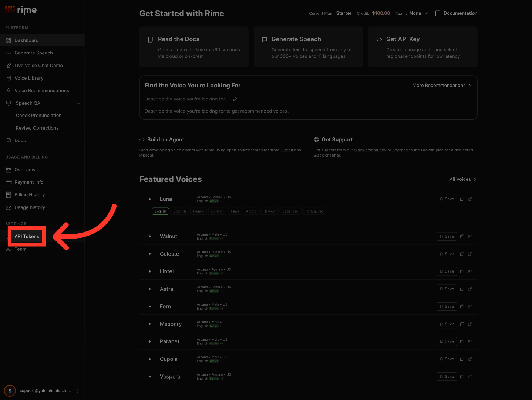Image resolution: width=532 pixels, height=400 pixels.
Task: Select the Spanish language chip
Action: point(180,211)
